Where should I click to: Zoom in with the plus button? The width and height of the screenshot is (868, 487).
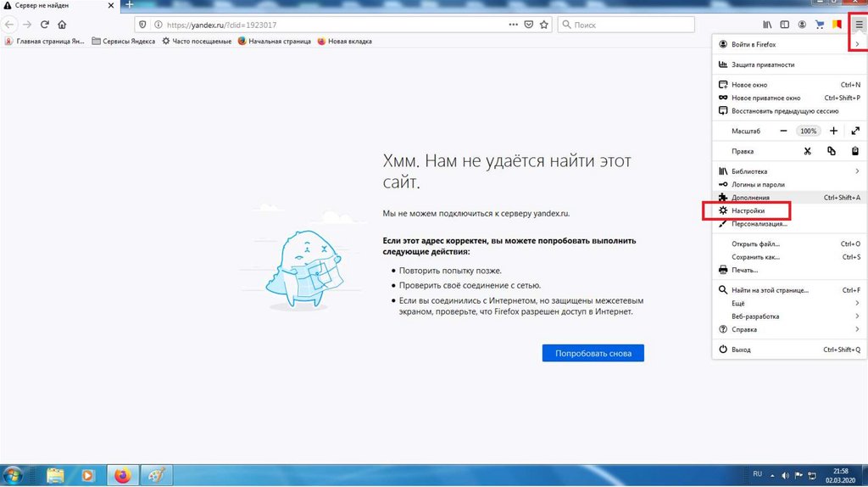pyautogui.click(x=833, y=132)
